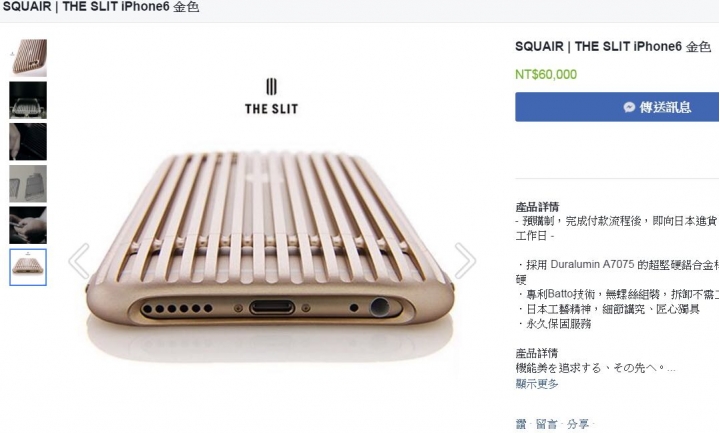The width and height of the screenshot is (720, 433).
Task: Show previous product image with left arrow
Action: click(x=79, y=261)
